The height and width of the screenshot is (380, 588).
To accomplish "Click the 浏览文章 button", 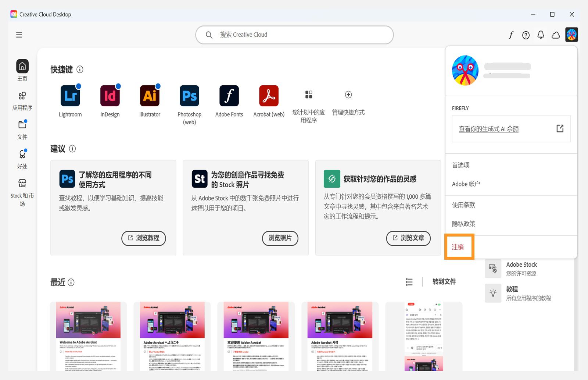I will pos(408,238).
